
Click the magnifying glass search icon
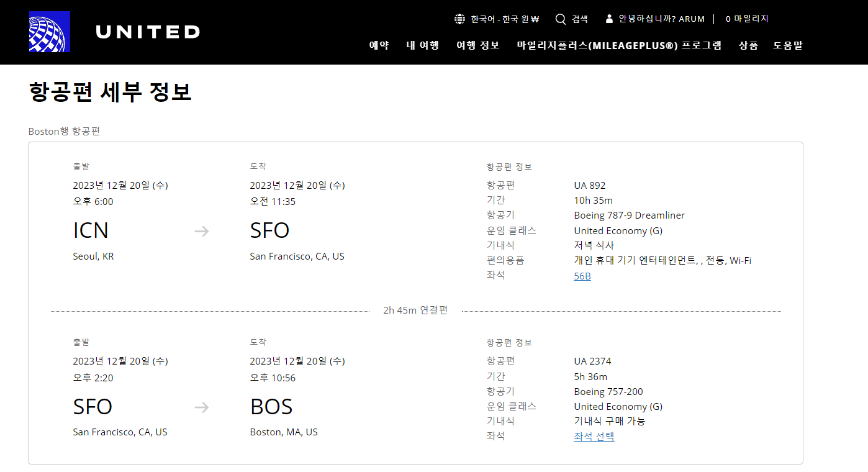[x=561, y=19]
